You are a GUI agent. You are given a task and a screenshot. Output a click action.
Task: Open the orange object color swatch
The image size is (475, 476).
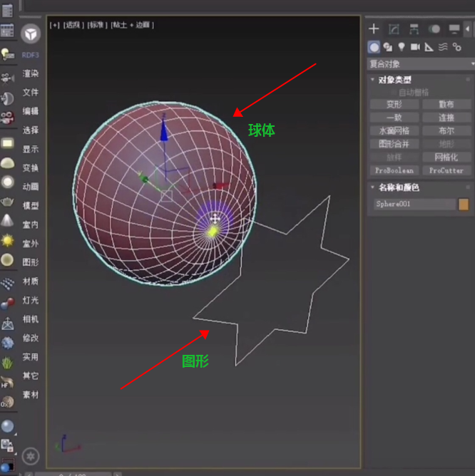click(x=464, y=205)
